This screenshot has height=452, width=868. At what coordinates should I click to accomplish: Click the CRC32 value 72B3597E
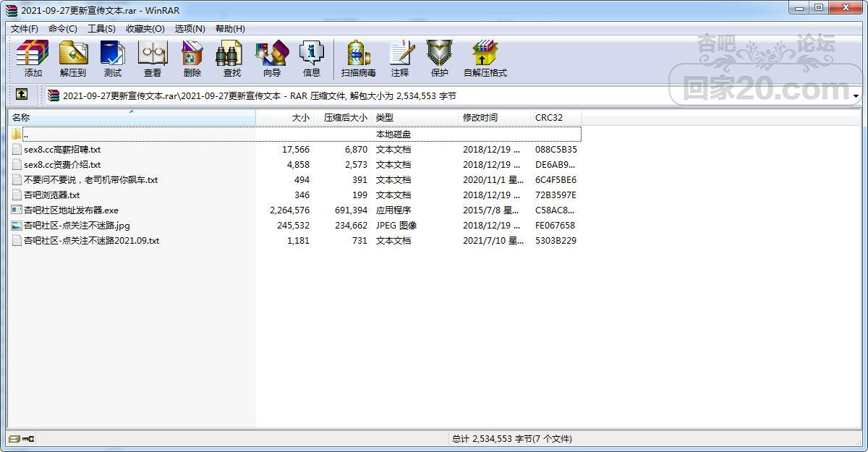(x=556, y=195)
